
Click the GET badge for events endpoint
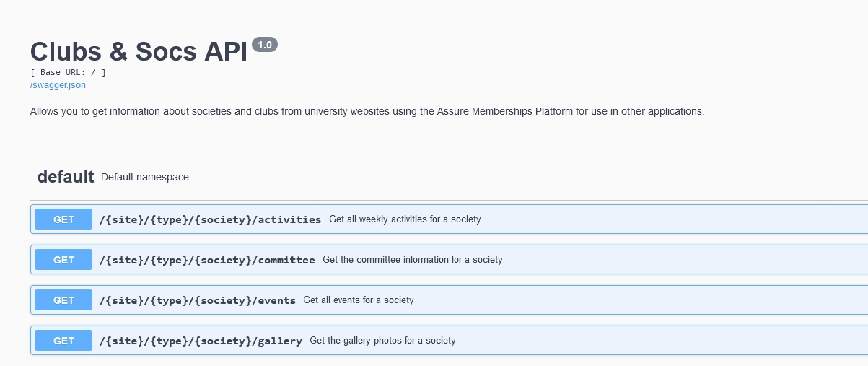63,300
